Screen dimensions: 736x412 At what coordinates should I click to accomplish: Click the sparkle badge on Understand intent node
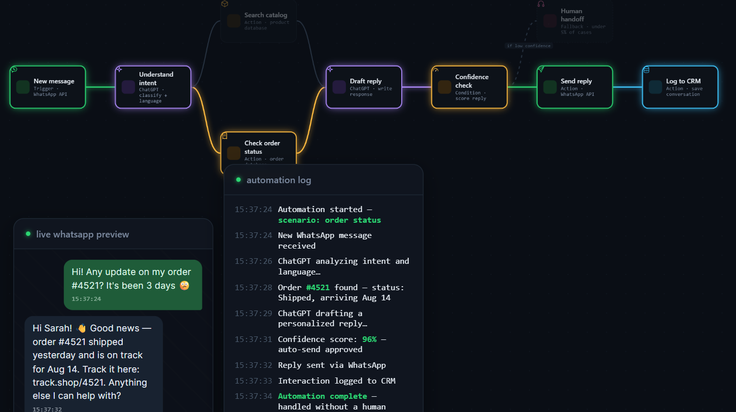point(119,69)
